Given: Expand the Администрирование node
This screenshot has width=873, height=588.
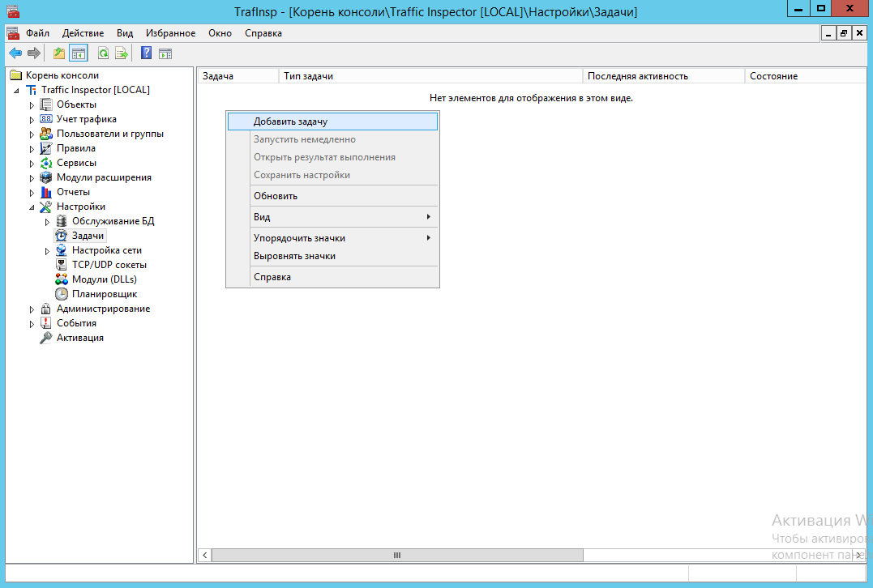Looking at the screenshot, I should point(32,309).
